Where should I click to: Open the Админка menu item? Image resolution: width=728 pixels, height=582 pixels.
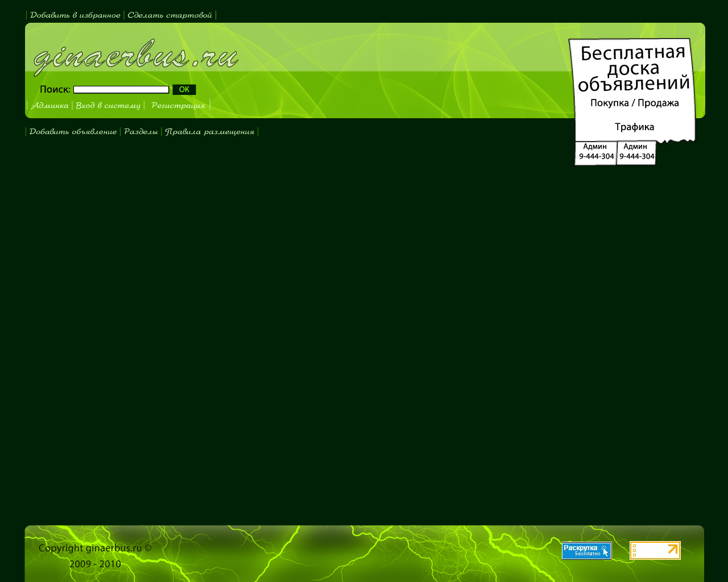click(x=49, y=106)
